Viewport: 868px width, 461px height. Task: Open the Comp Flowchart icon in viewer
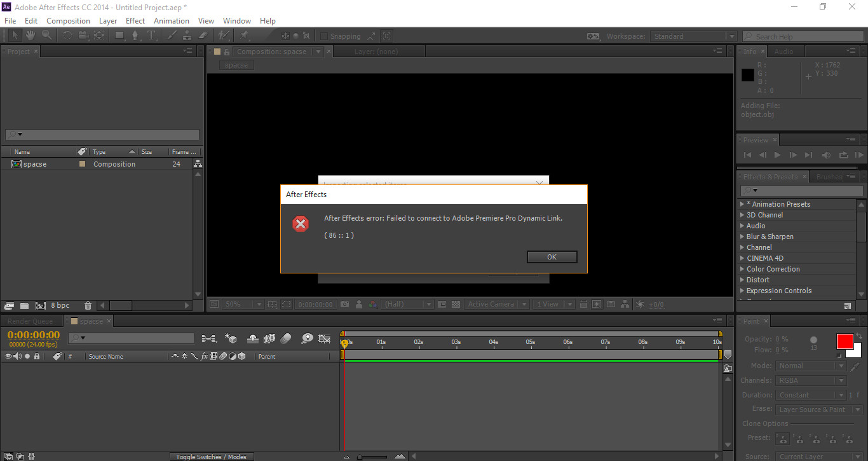click(625, 305)
